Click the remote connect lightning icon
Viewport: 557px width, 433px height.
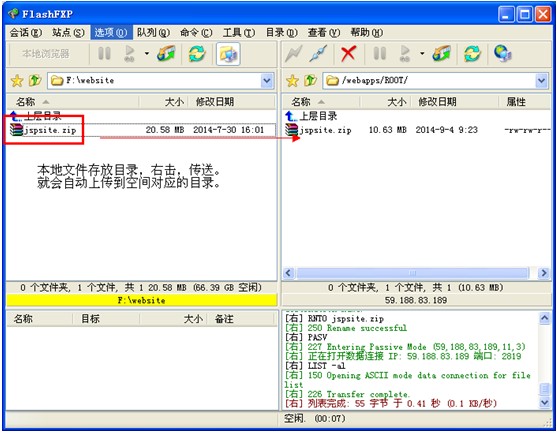(x=294, y=54)
